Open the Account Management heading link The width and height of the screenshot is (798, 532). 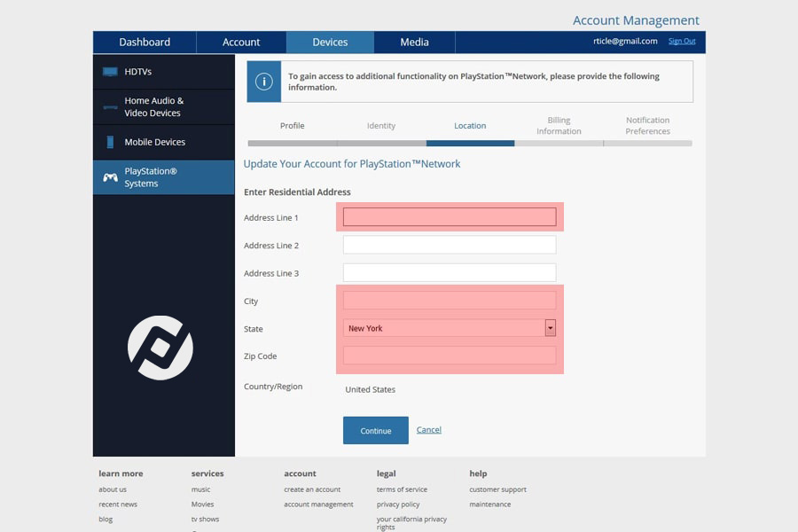[636, 20]
